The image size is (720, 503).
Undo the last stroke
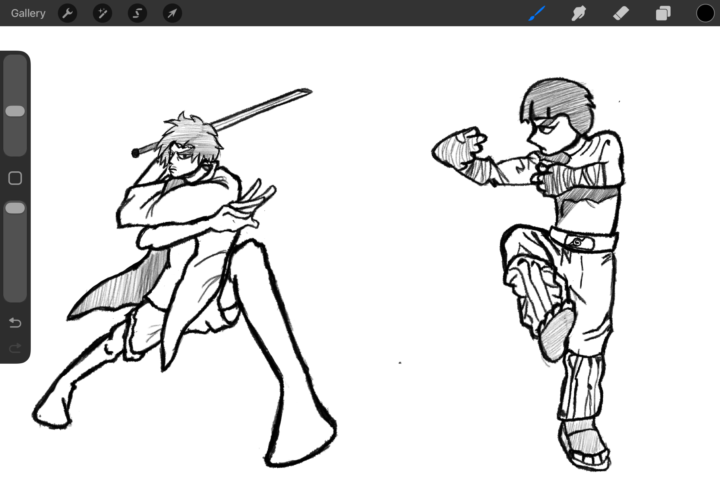pos(15,323)
